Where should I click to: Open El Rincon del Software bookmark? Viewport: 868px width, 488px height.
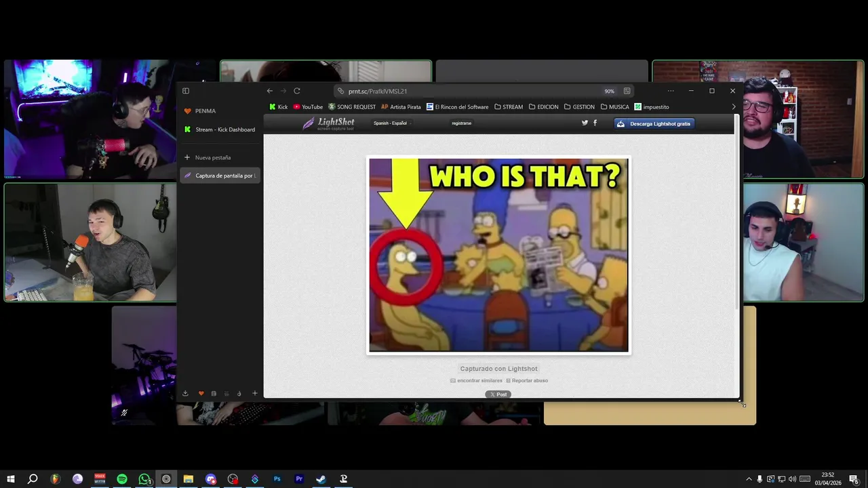point(457,106)
